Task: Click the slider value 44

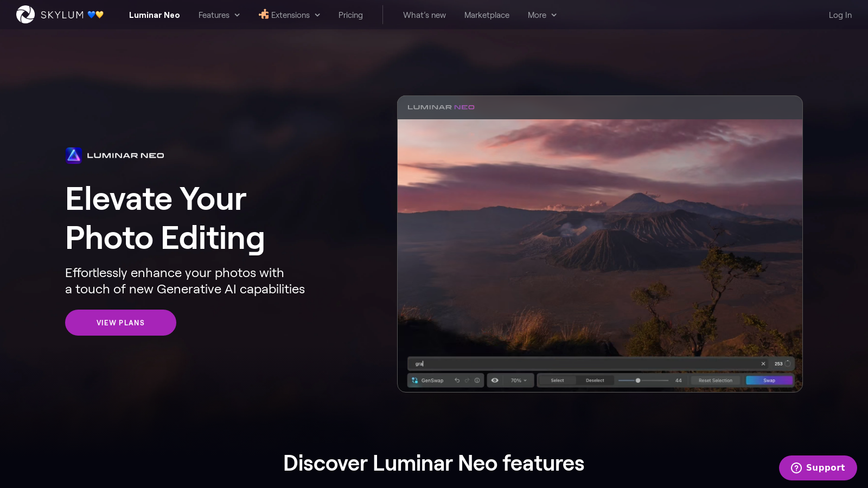Action: [679, 381]
